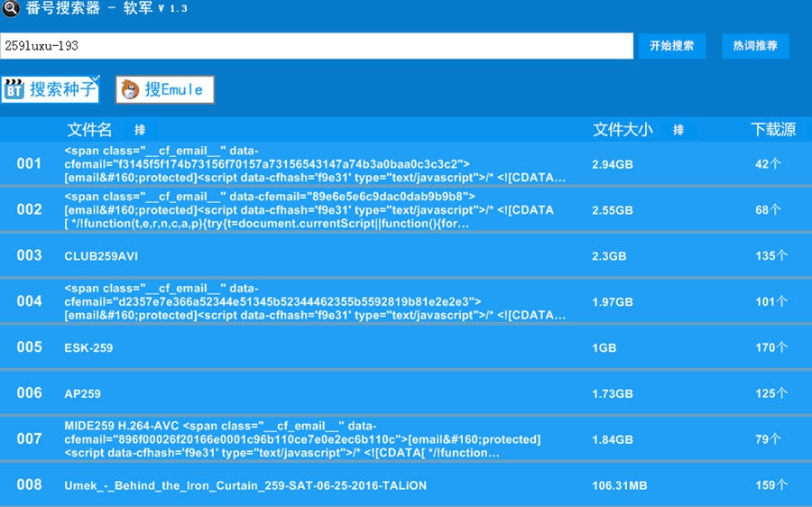The image size is (812, 507).
Task: Click the 文件名 column header label
Action: coord(89,130)
